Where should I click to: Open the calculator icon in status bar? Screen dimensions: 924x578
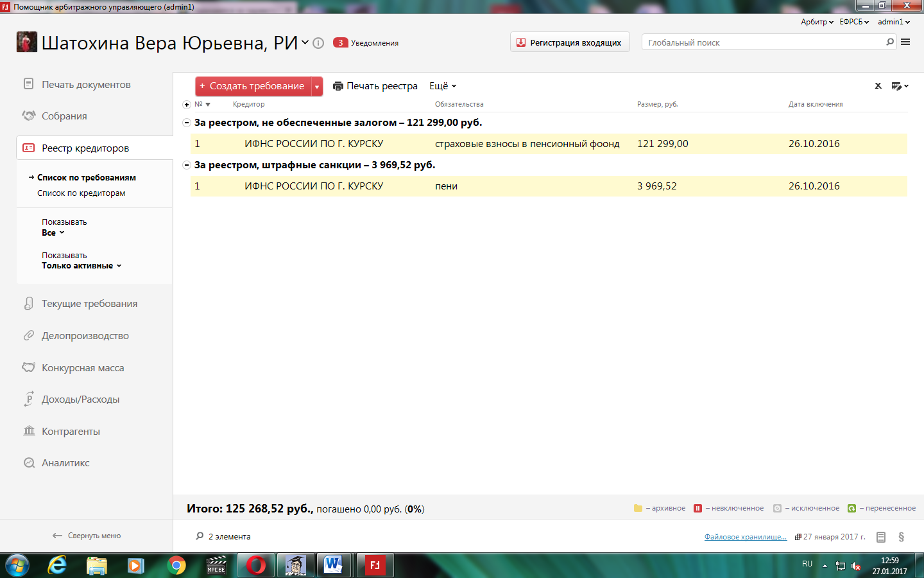881,537
